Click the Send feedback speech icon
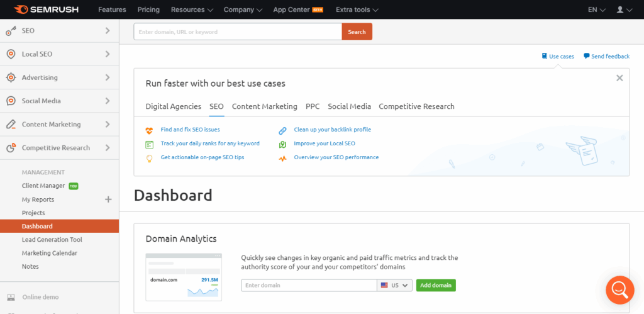Image resolution: width=644 pixels, height=314 pixels. pos(586,56)
